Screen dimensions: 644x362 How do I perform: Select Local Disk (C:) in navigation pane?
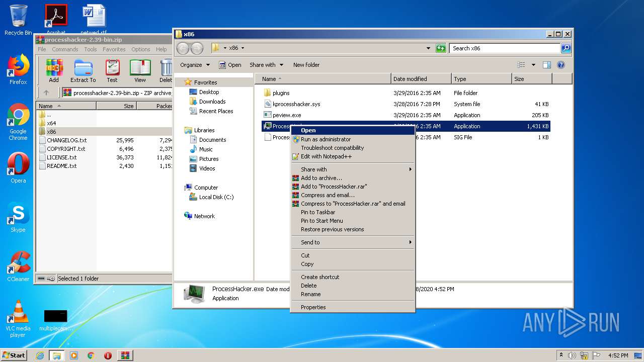click(x=211, y=197)
